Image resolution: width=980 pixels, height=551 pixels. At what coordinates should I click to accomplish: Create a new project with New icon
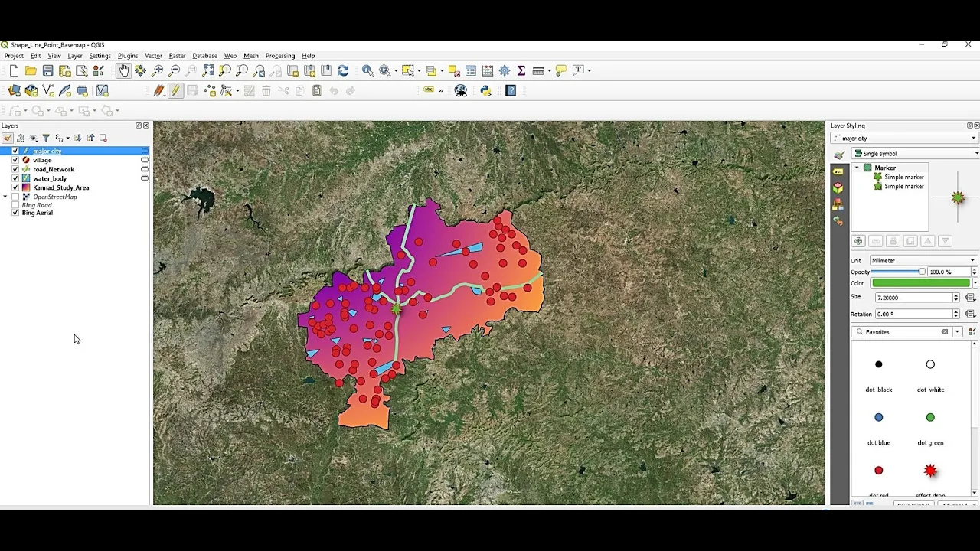click(14, 70)
